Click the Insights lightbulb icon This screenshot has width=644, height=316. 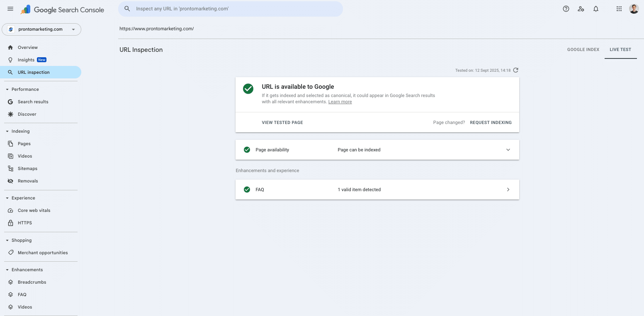pos(10,60)
